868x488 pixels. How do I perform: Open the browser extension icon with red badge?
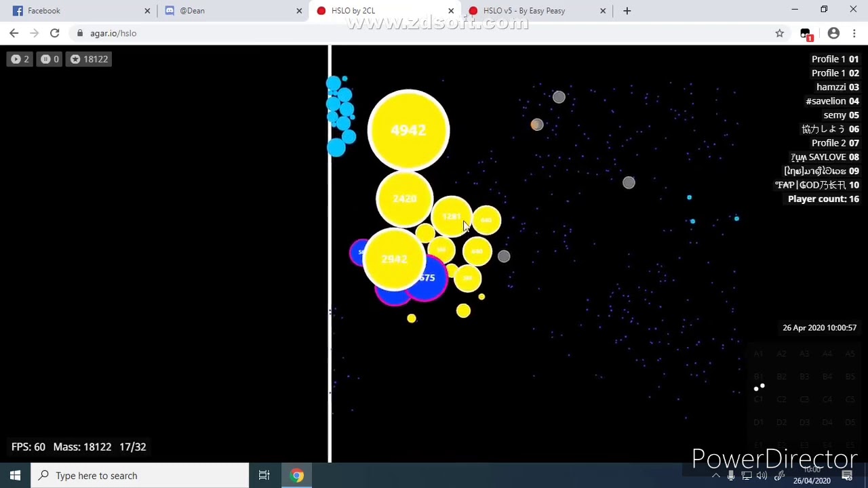click(x=806, y=34)
